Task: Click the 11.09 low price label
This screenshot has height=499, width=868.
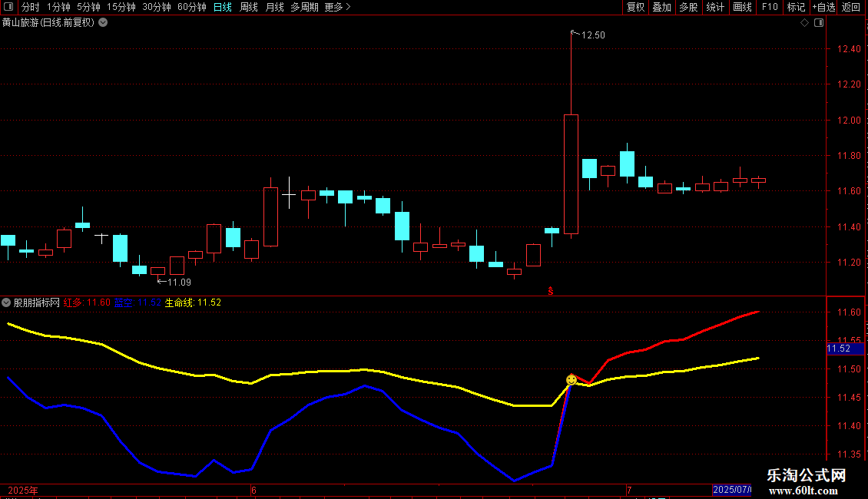Action: click(x=179, y=283)
